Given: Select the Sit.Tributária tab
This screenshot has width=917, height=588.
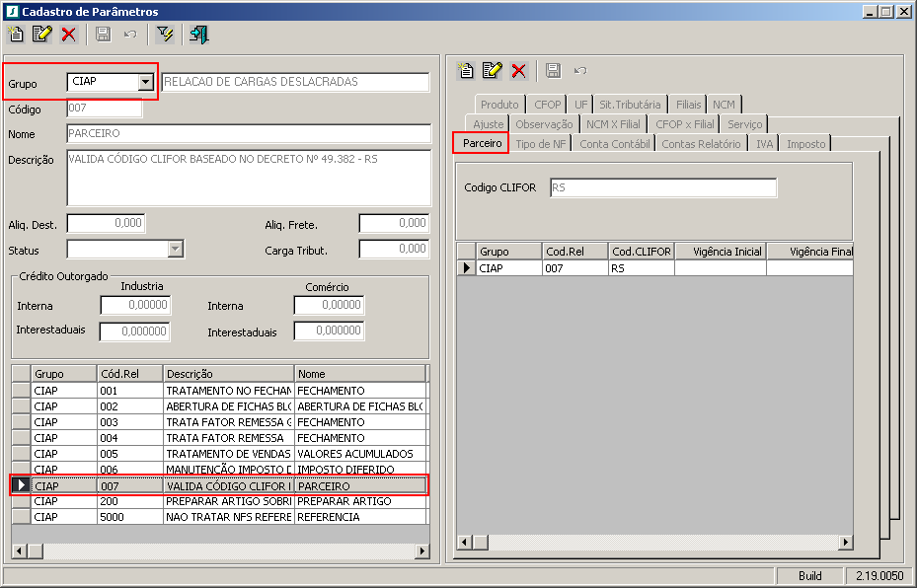Looking at the screenshot, I should coord(629,105).
